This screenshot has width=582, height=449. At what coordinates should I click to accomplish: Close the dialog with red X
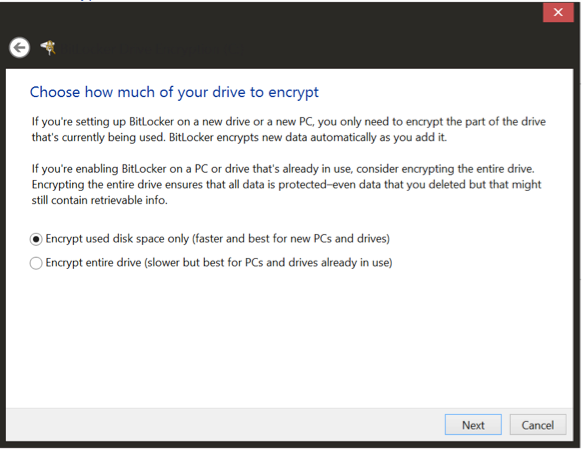click(x=558, y=13)
